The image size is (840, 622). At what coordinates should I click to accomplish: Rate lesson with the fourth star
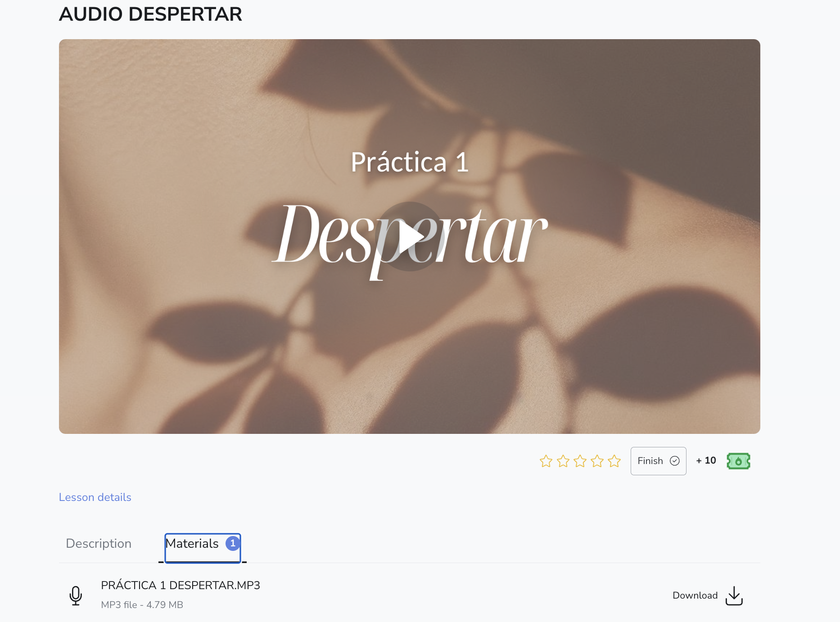(597, 461)
